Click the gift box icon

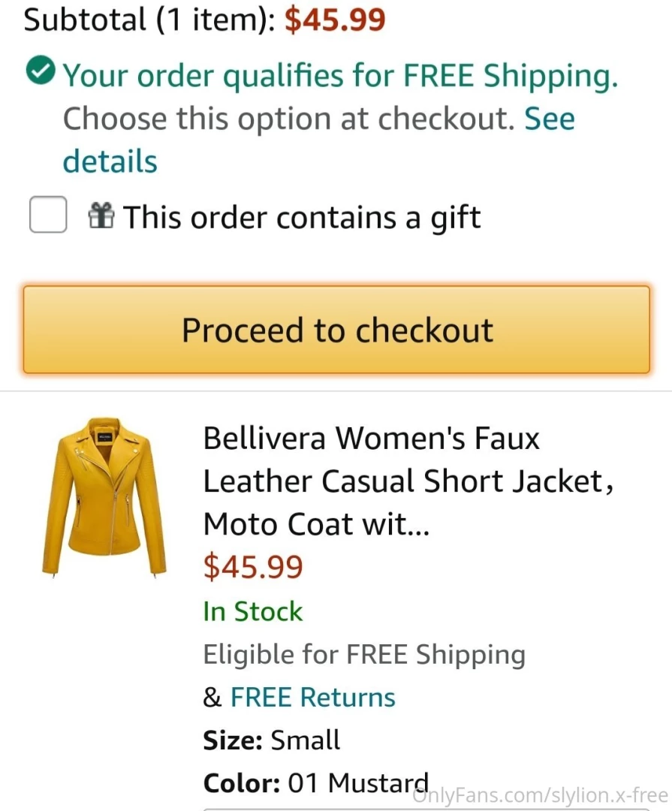coord(101,216)
